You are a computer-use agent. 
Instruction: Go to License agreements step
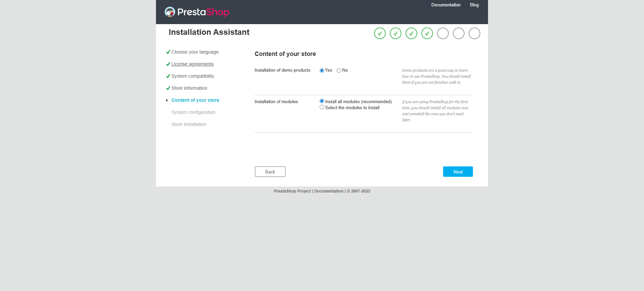(192, 64)
